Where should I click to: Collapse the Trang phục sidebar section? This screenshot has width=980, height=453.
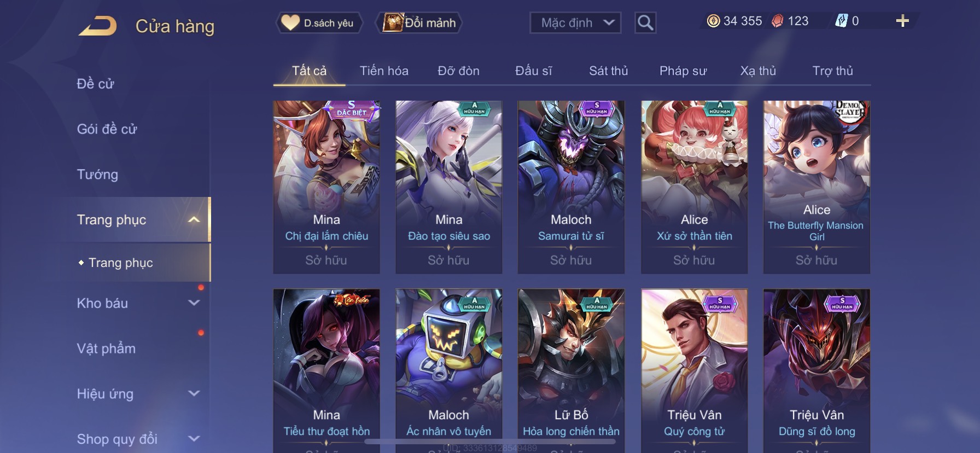tap(194, 220)
